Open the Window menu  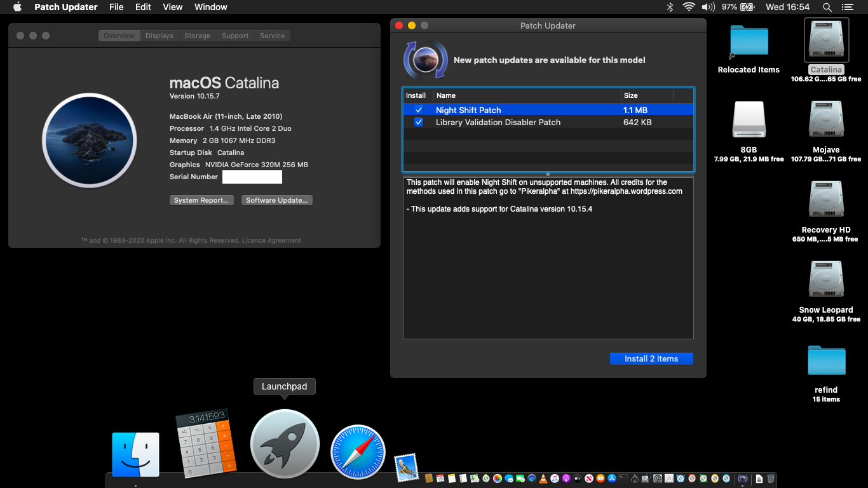click(x=211, y=7)
